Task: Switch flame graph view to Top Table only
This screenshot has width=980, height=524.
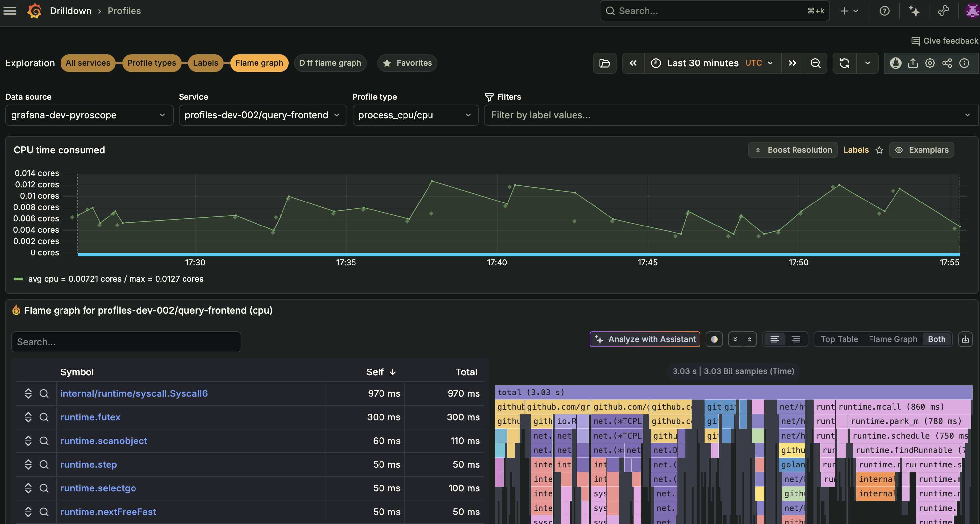Action: tap(839, 339)
